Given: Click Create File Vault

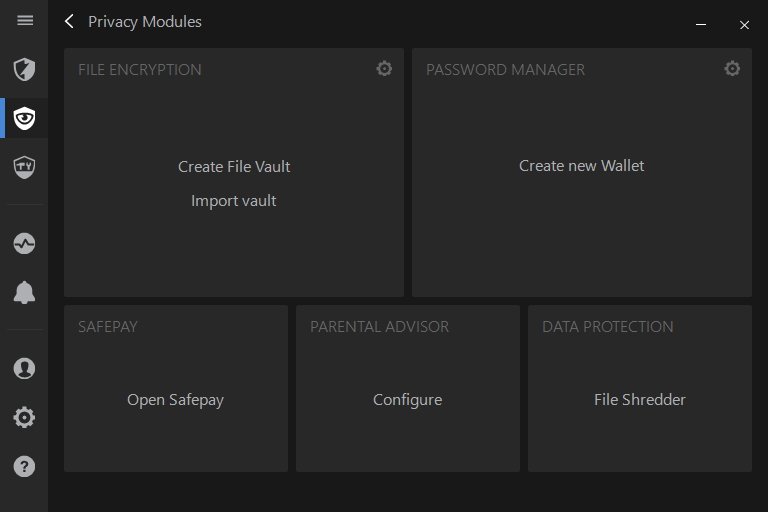Looking at the screenshot, I should [x=234, y=167].
